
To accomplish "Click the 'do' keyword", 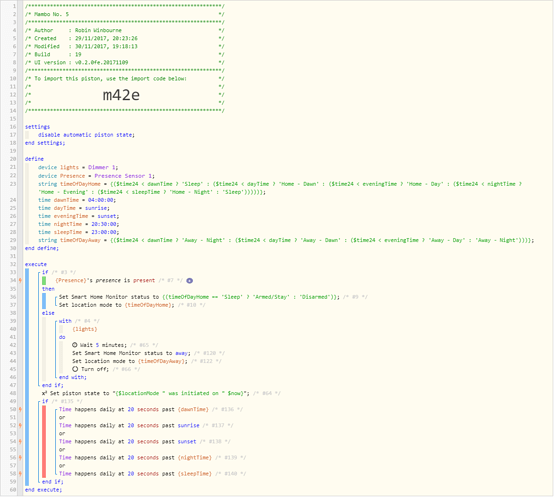I will 62,338.
